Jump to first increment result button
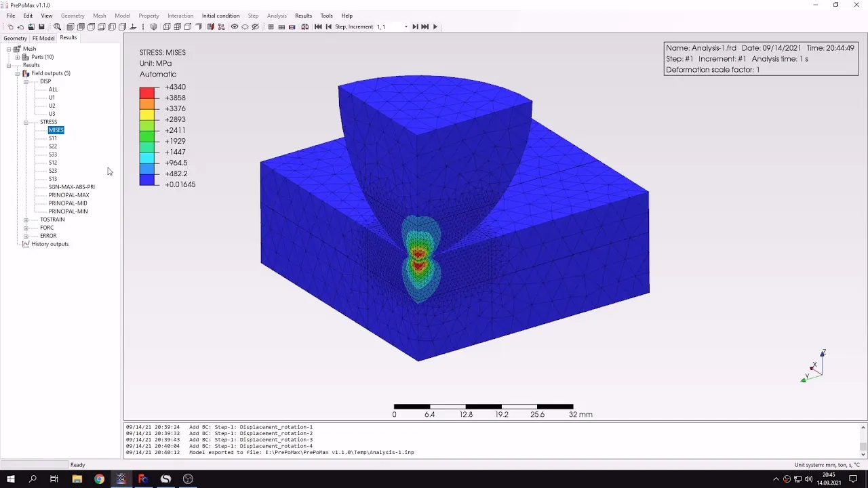This screenshot has height=488, width=868. [x=318, y=26]
